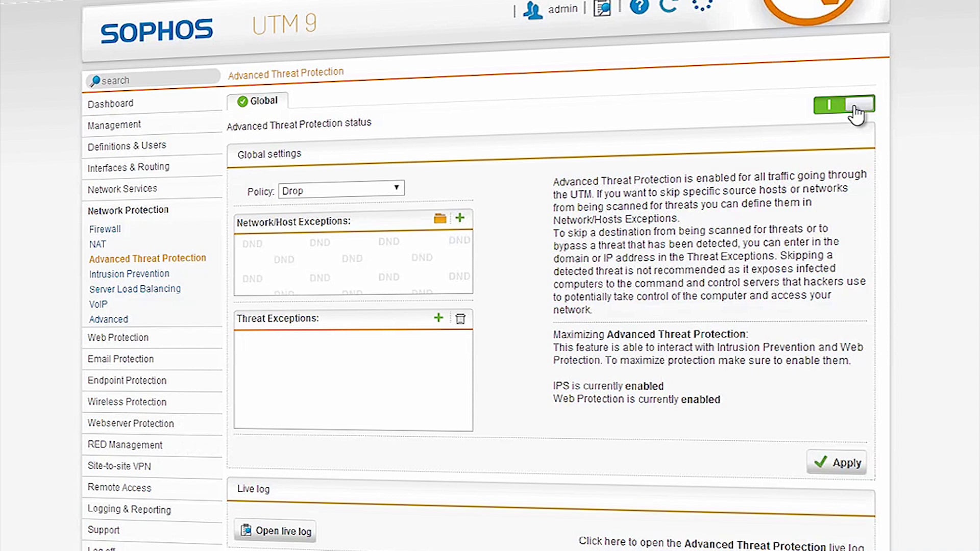Open the NAT submenu item
This screenshot has height=551, width=980.
97,244
